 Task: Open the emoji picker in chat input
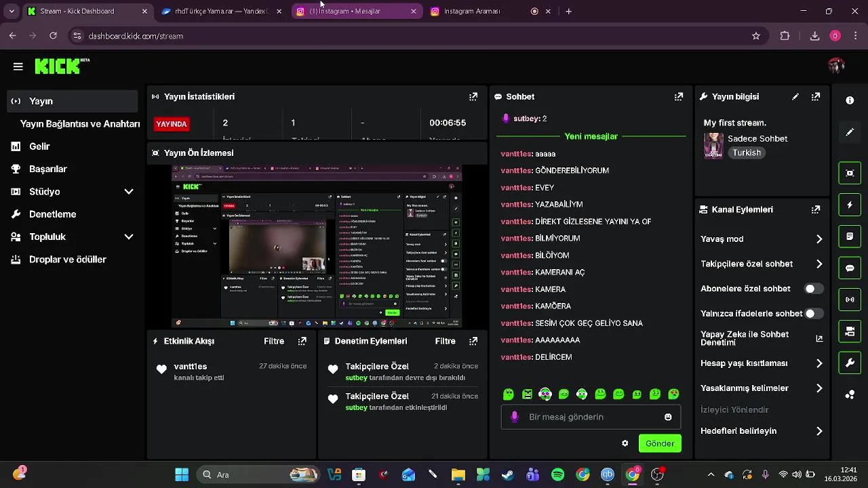(x=668, y=417)
